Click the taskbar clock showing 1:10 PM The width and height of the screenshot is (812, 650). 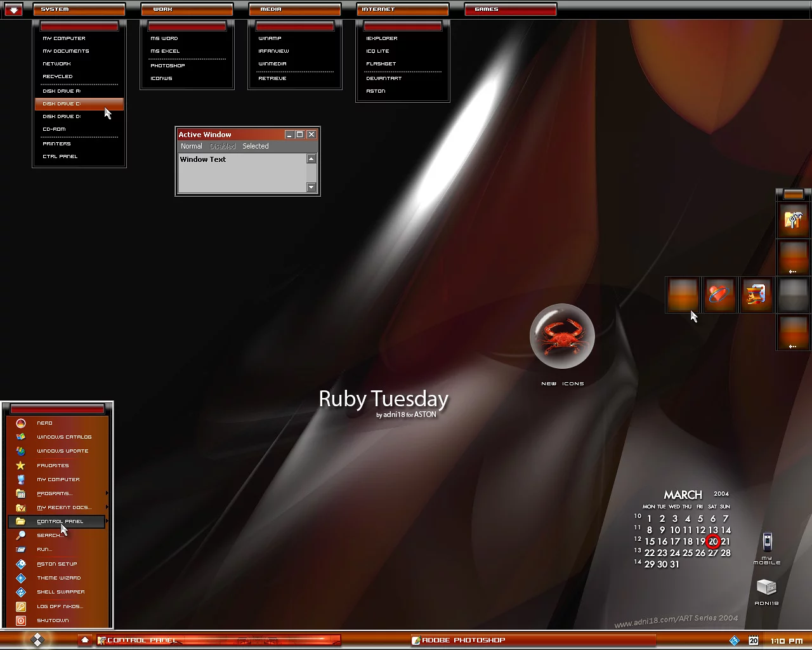[x=787, y=641]
